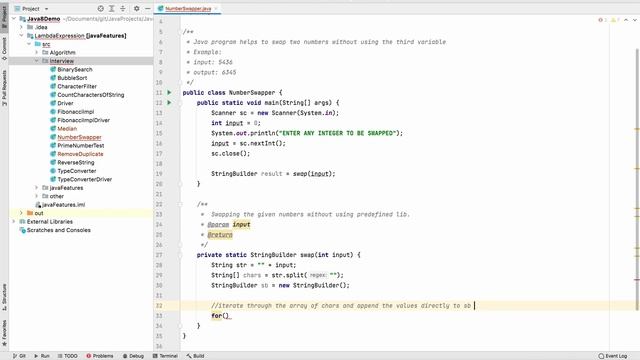Open ReverseString class
The height and width of the screenshot is (360, 640).
(x=76, y=162)
